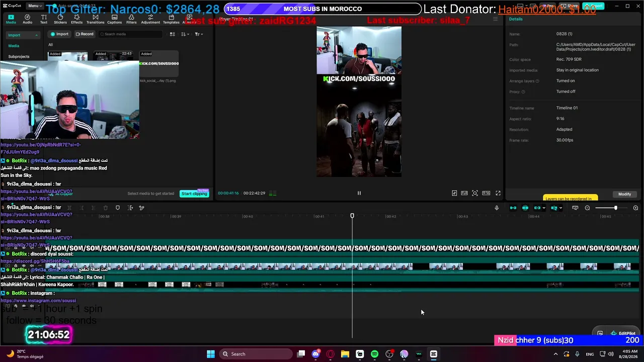Open the weather widget showing 20°C
644x362 pixels.
[25, 354]
